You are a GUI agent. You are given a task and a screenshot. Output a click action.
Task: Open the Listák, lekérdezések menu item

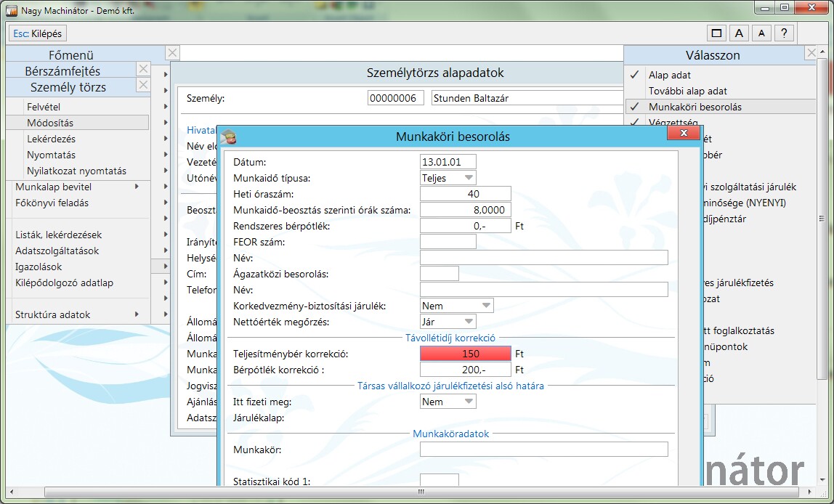click(x=58, y=235)
